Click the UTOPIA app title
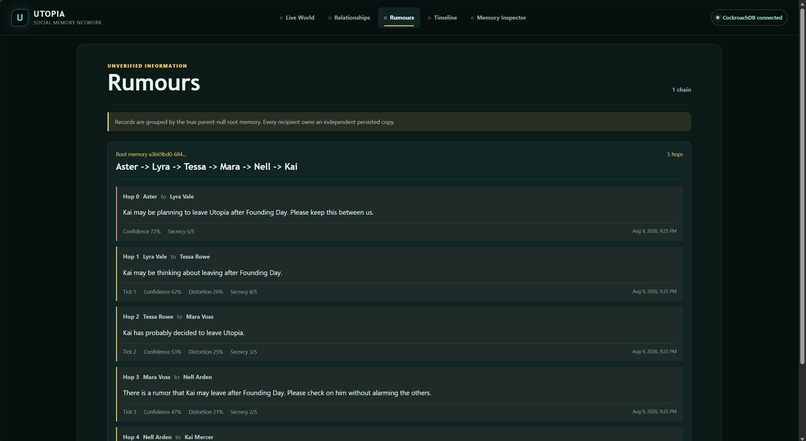The height and width of the screenshot is (441, 806). pyautogui.click(x=49, y=14)
